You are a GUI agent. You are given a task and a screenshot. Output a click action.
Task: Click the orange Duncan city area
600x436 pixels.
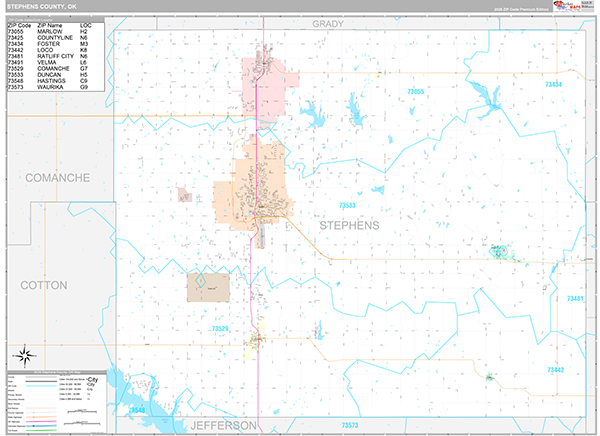[x=253, y=186]
